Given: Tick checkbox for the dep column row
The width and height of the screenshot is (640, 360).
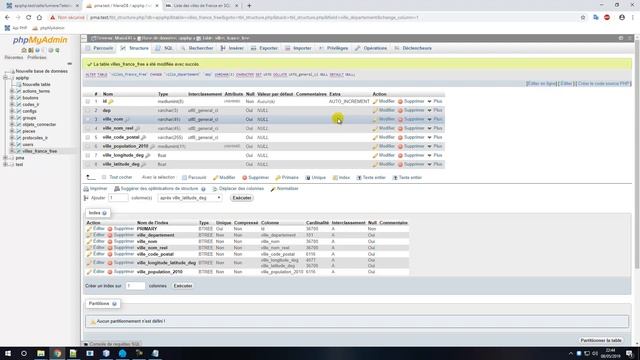Looking at the screenshot, I should (88, 110).
